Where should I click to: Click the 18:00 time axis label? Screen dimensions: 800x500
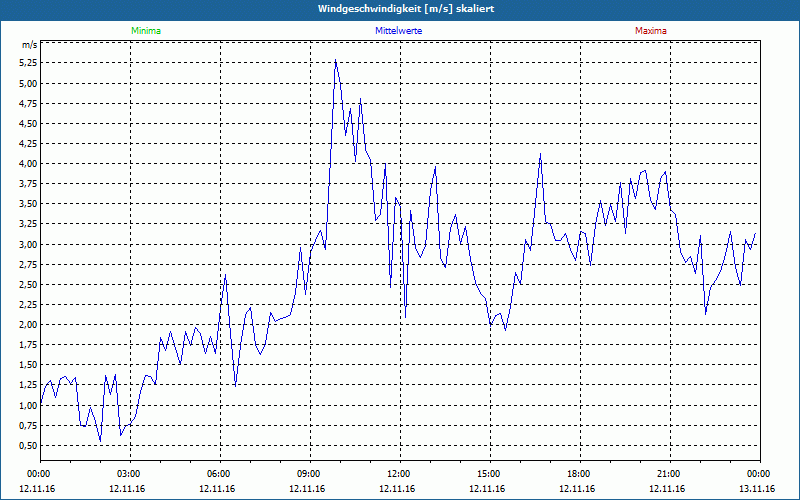pos(580,474)
